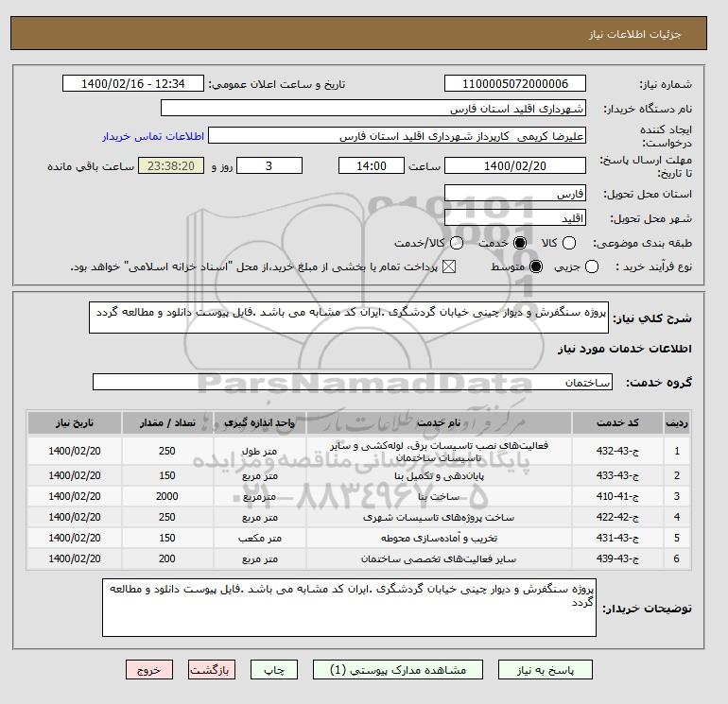Click the deadline time field 14:00
This screenshot has width=728, height=704.
click(372, 165)
